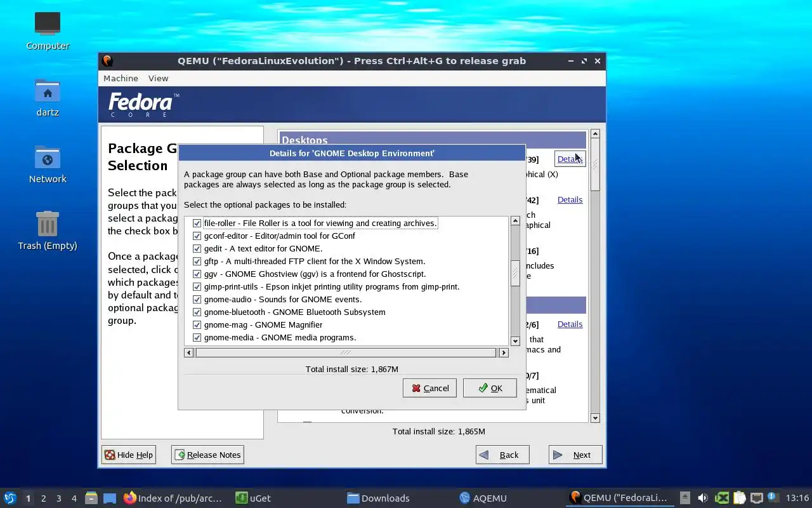
Task: Uncheck the gnome-media package
Action: (197, 337)
